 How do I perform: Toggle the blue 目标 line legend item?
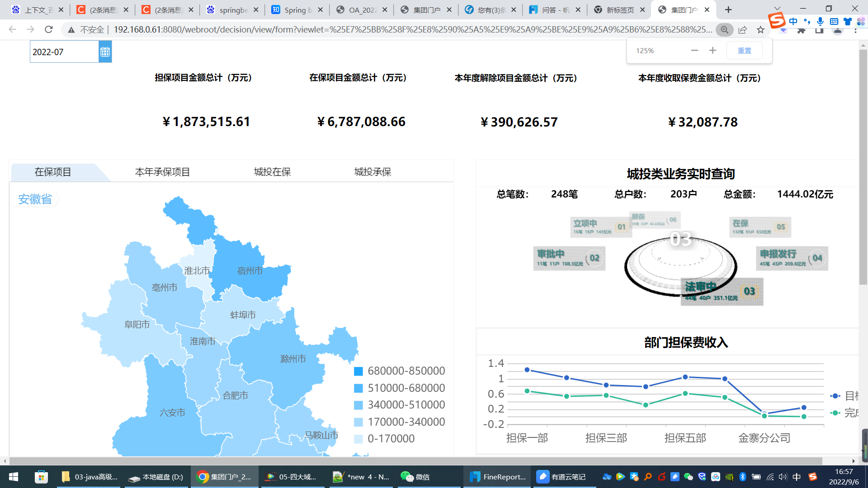coord(844,396)
